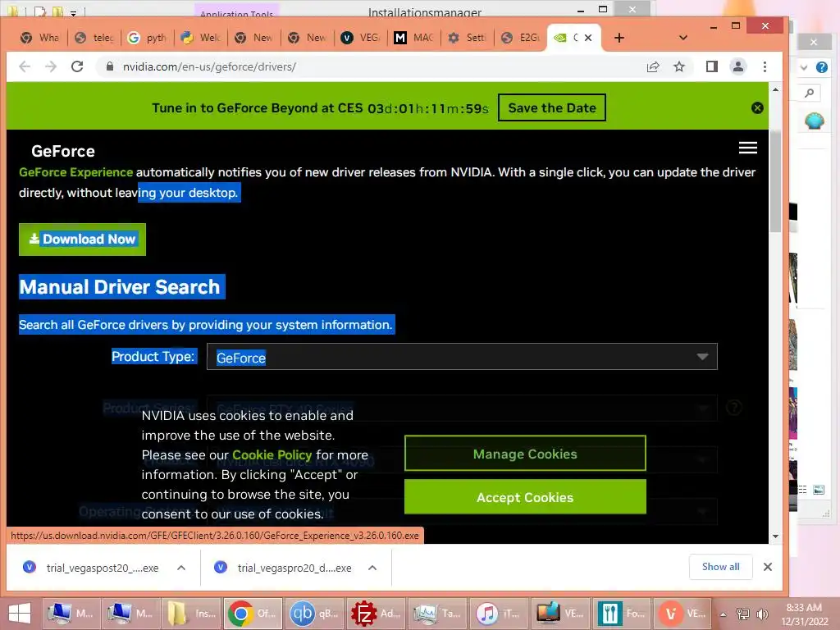840x630 pixels.
Task: Click search magnifier in Installationsmanager window
Action: 810,94
